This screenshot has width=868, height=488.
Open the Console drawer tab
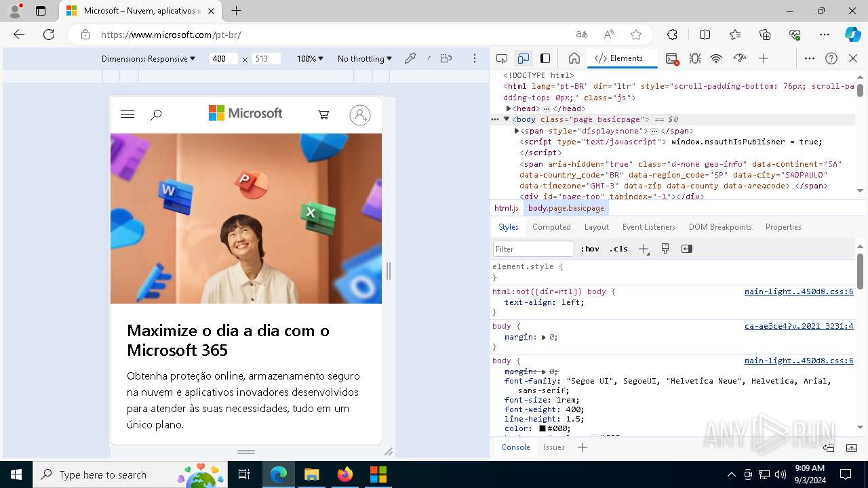pos(515,447)
